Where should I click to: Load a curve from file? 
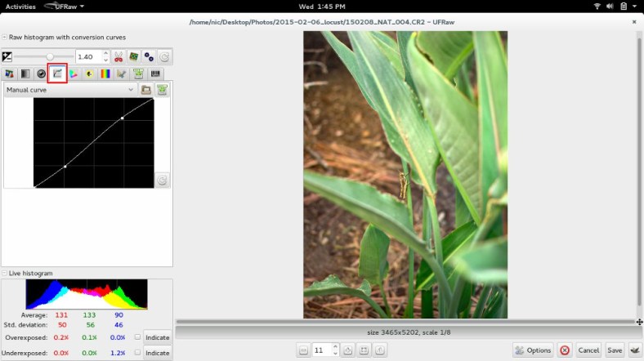tap(146, 90)
